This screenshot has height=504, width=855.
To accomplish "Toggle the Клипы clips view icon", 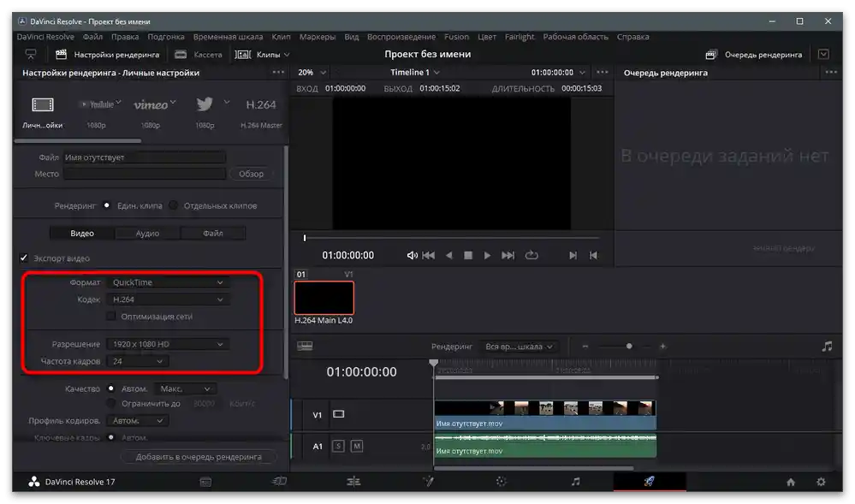I will 243,55.
